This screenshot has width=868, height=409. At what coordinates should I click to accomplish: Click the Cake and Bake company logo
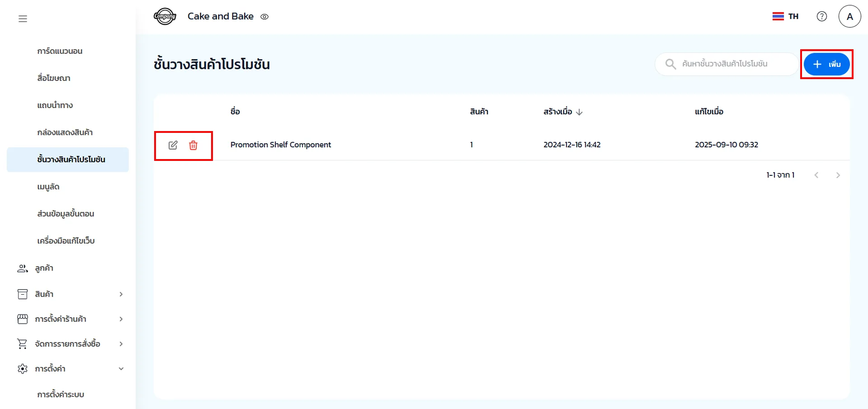(x=165, y=16)
